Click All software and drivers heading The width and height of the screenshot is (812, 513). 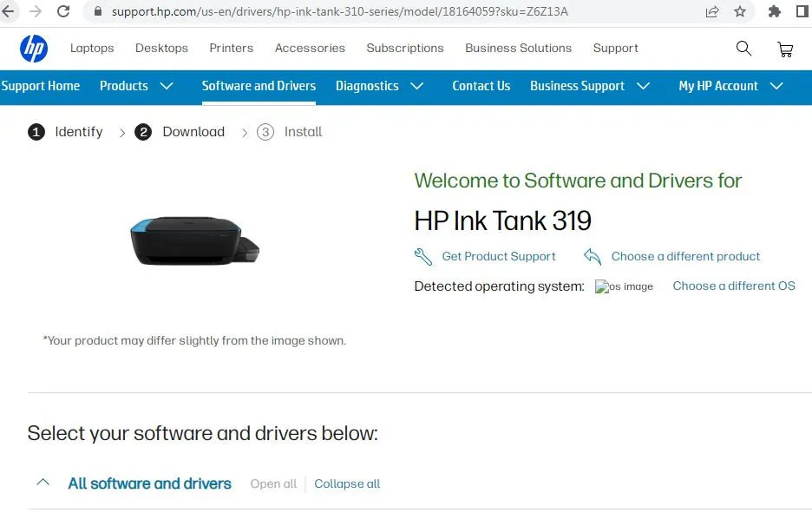(150, 483)
